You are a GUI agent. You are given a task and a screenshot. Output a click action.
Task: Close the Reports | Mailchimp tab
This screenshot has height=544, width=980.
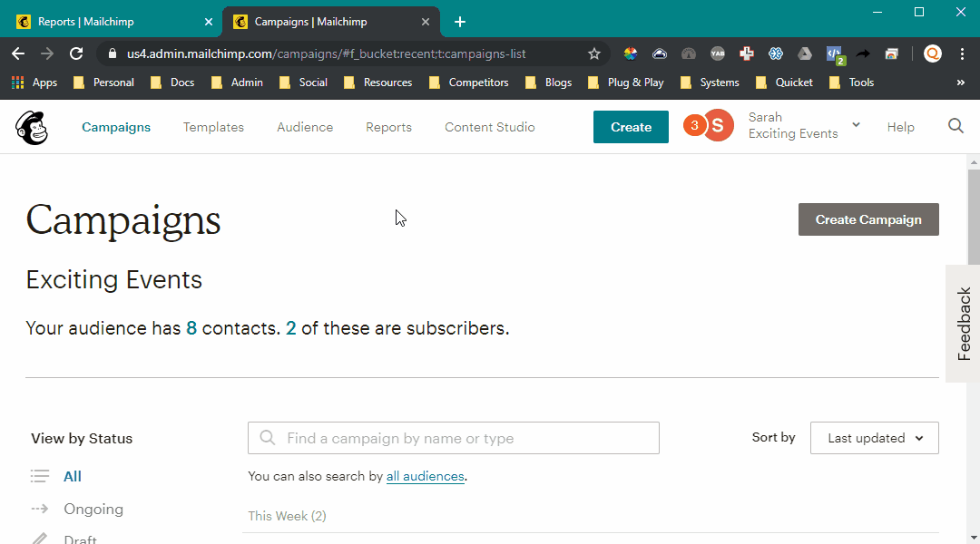[209, 22]
